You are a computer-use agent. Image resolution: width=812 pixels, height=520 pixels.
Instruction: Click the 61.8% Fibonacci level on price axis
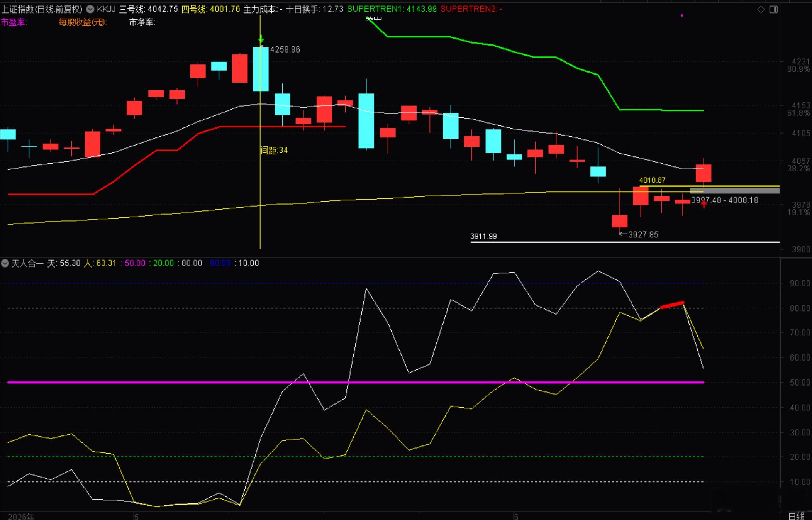[798, 113]
